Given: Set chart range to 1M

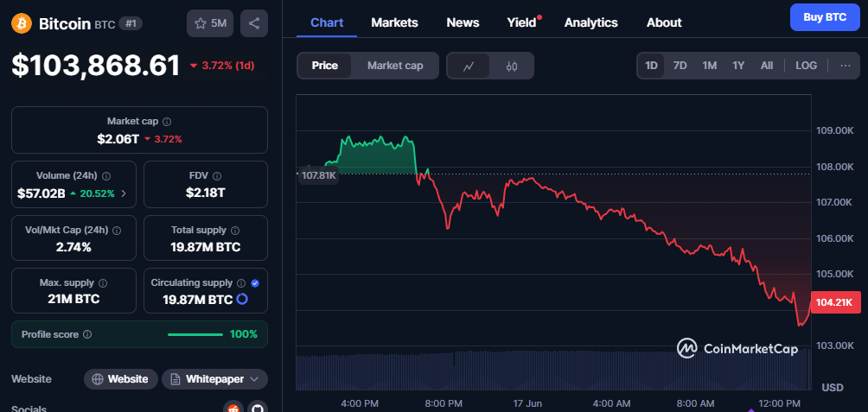Looking at the screenshot, I should point(709,66).
